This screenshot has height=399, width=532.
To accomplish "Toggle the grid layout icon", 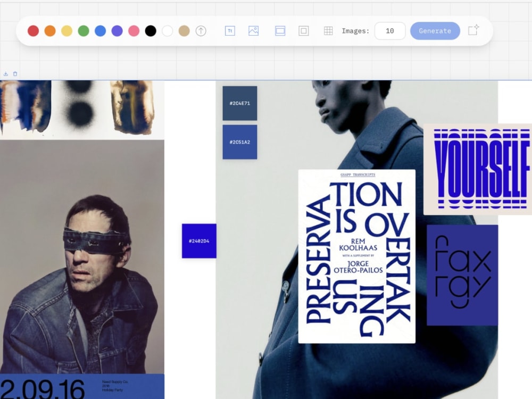I will click(328, 31).
